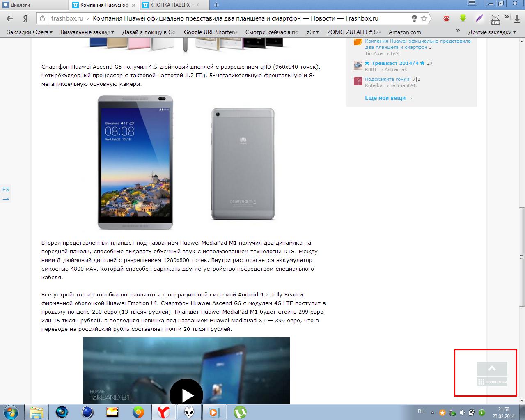
Task: Open the 'Трешкаст 2014/4' sidebar link
Action: click(x=395, y=63)
